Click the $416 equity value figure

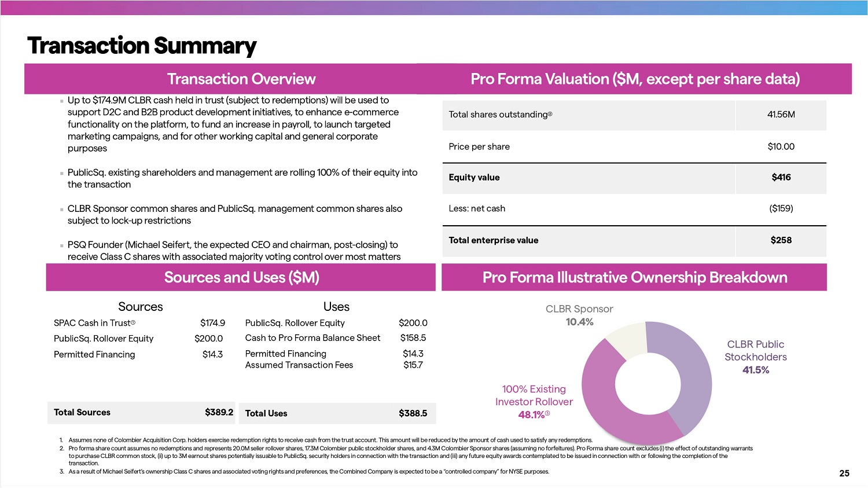[781, 178]
